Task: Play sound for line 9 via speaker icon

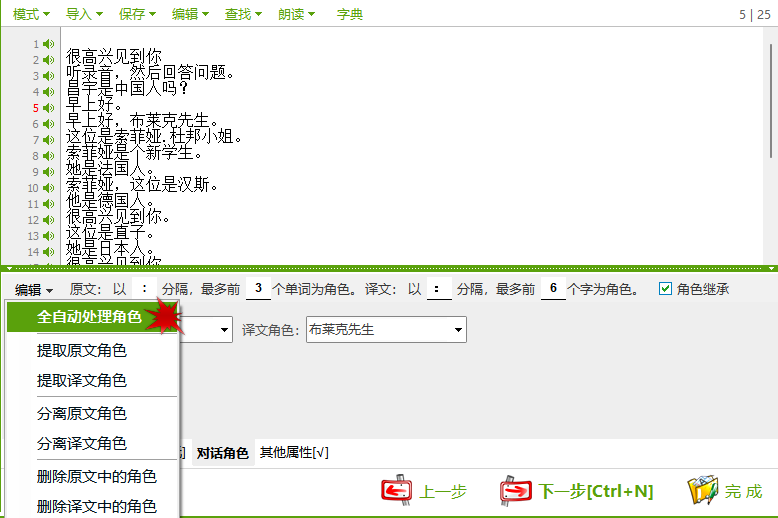Action: point(48,172)
